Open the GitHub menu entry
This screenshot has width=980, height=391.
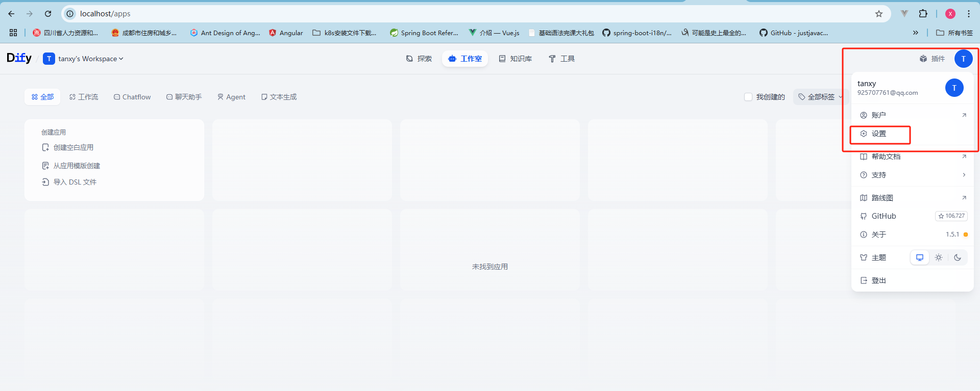pos(913,216)
